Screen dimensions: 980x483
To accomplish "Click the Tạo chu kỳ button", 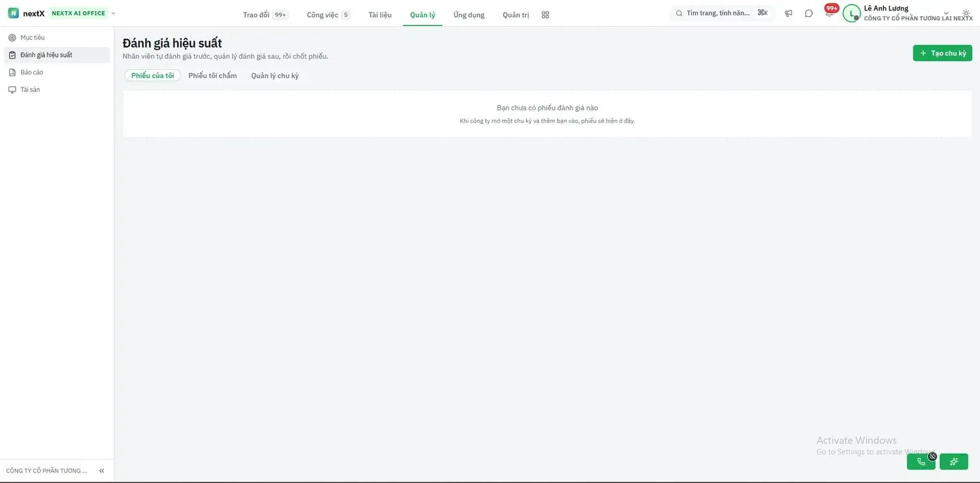I will point(943,54).
